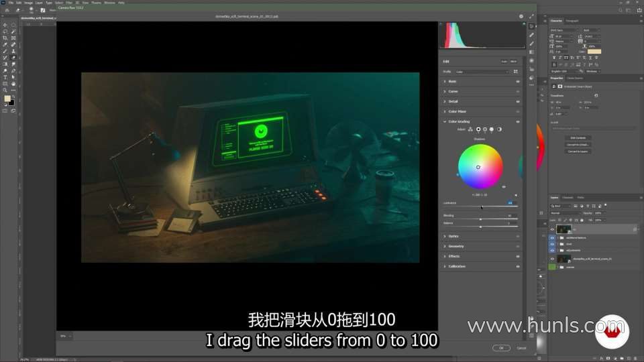This screenshot has width=644, height=362.
Task: Select the Gradient tool
Action: [x=5, y=64]
